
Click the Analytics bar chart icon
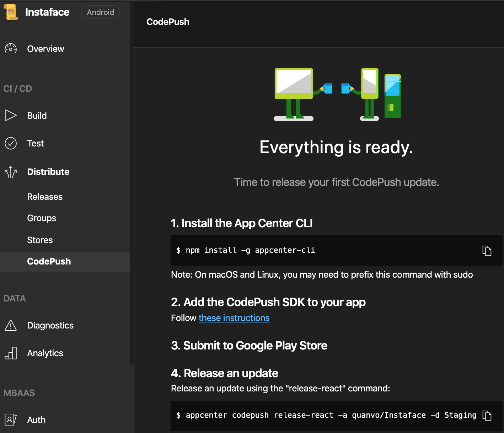tap(11, 353)
